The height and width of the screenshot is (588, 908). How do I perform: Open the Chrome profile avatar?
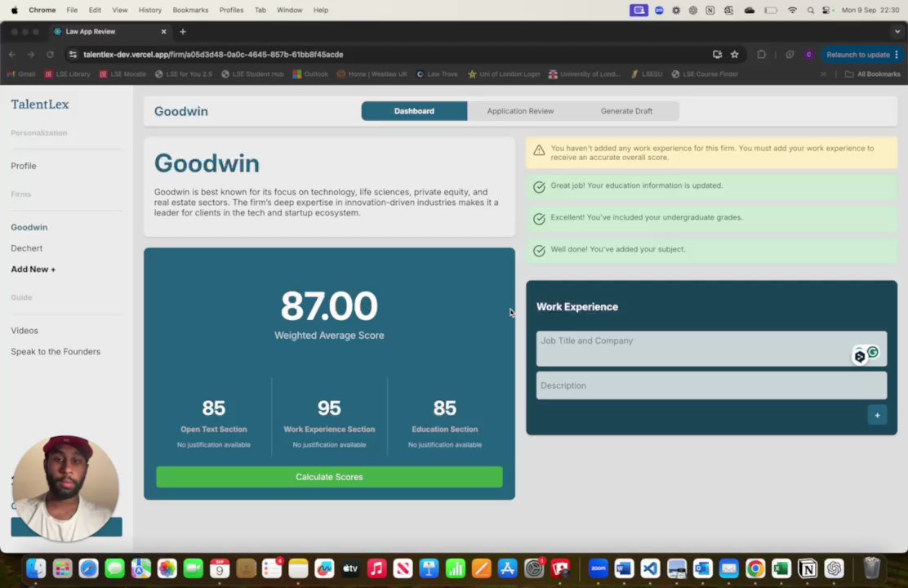pyautogui.click(x=809, y=55)
